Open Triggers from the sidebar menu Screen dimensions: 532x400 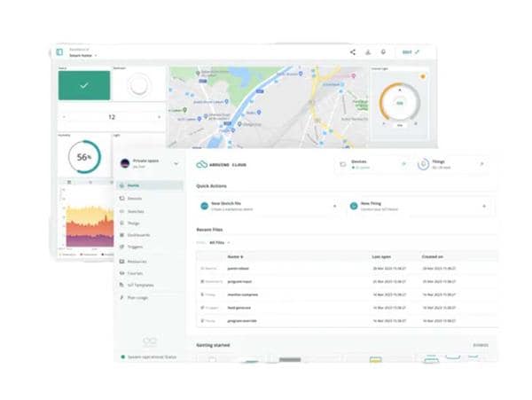pyautogui.click(x=135, y=247)
